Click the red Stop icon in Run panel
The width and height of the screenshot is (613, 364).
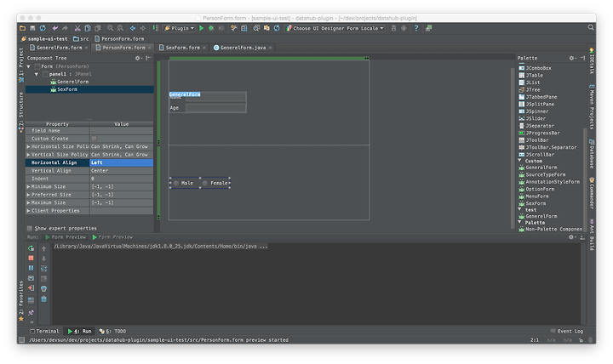(31, 259)
